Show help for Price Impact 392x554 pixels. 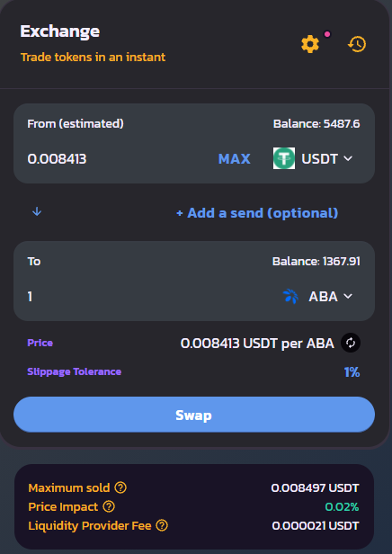109,506
